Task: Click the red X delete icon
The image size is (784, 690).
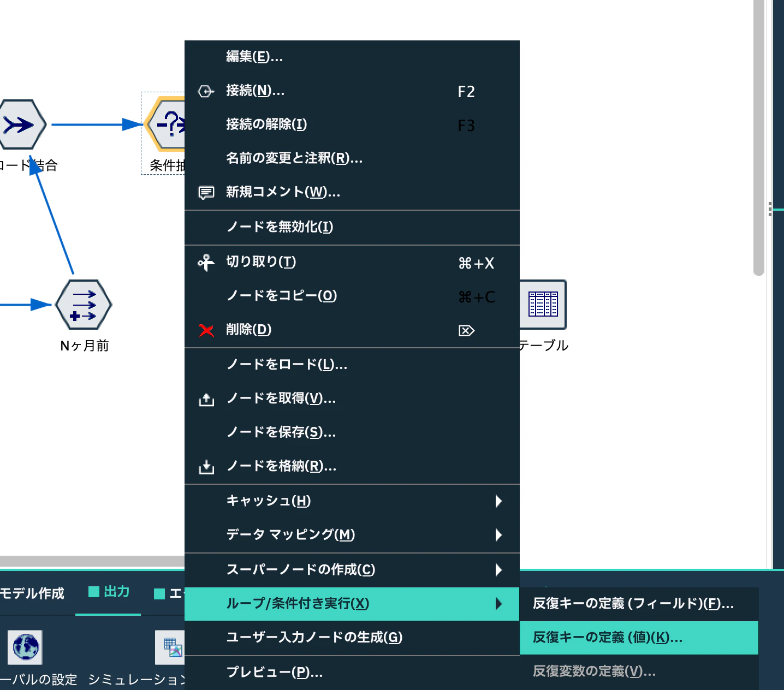Action: coord(206,330)
